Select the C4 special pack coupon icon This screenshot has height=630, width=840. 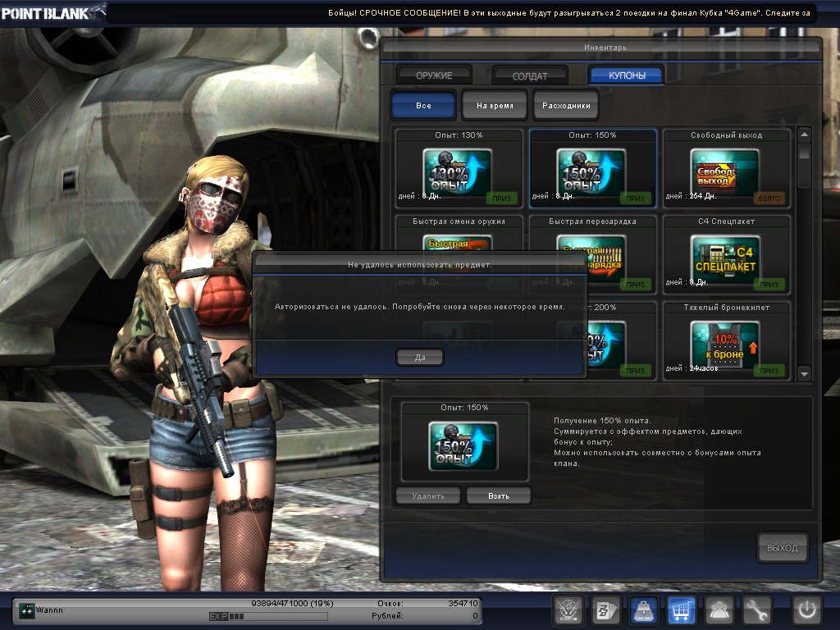click(725, 257)
